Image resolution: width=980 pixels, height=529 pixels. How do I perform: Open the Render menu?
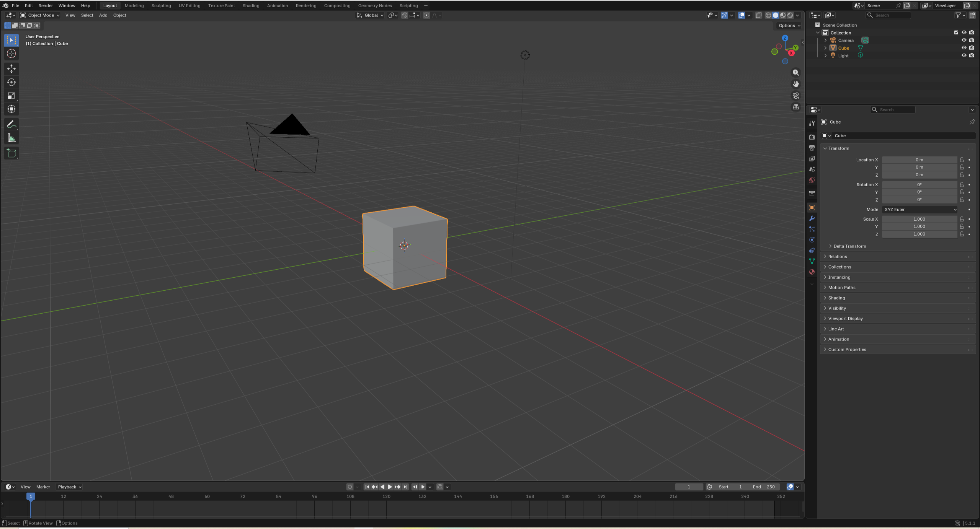coord(46,5)
